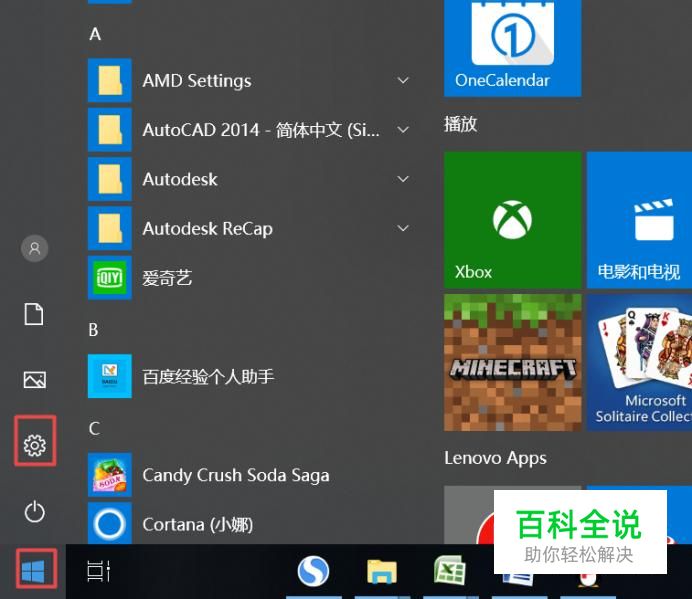Click the Power button icon
This screenshot has width=692, height=599.
coord(35,512)
